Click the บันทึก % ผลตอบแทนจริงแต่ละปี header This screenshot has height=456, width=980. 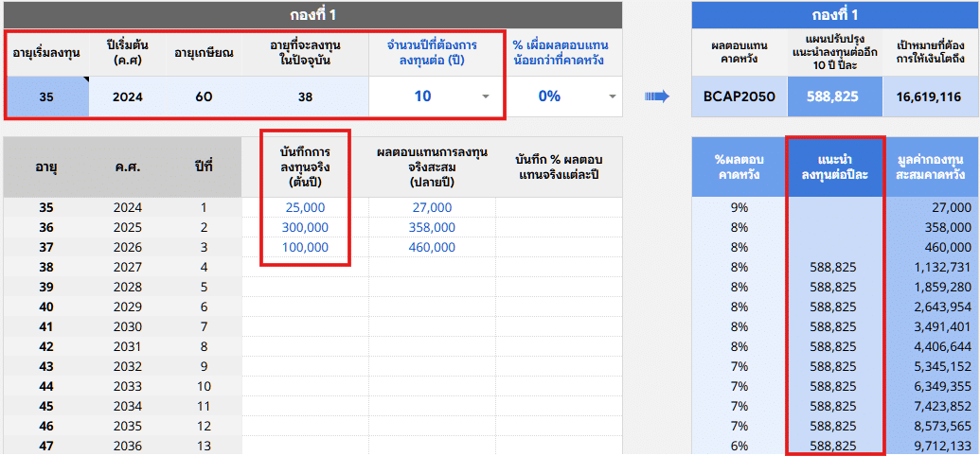[560, 167]
